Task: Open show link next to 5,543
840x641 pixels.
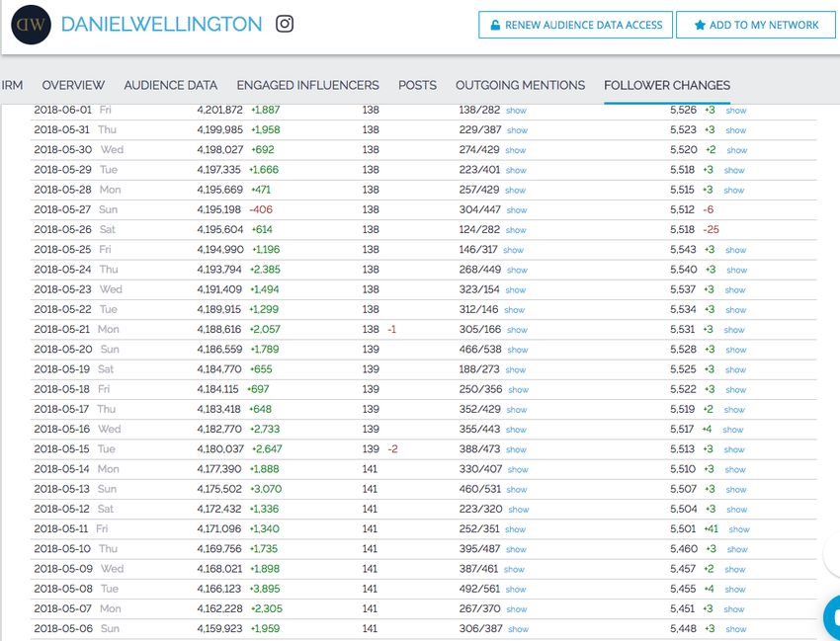Action: pyautogui.click(x=736, y=250)
